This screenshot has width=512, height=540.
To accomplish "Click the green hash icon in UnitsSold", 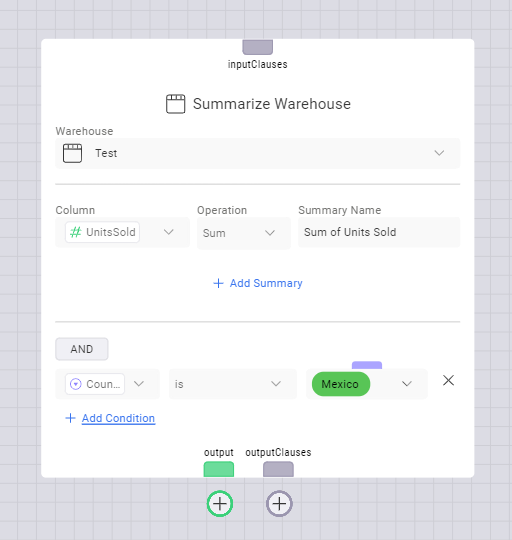I will tap(75, 232).
